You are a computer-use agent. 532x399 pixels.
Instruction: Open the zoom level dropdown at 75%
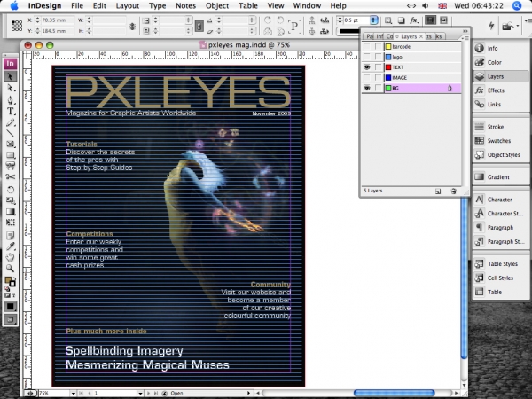click(x=73, y=393)
